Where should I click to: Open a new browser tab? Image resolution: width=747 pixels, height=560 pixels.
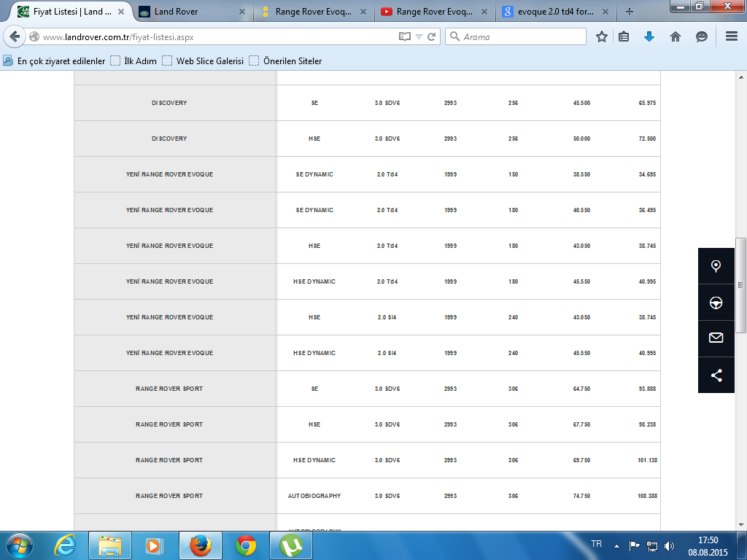tap(630, 12)
